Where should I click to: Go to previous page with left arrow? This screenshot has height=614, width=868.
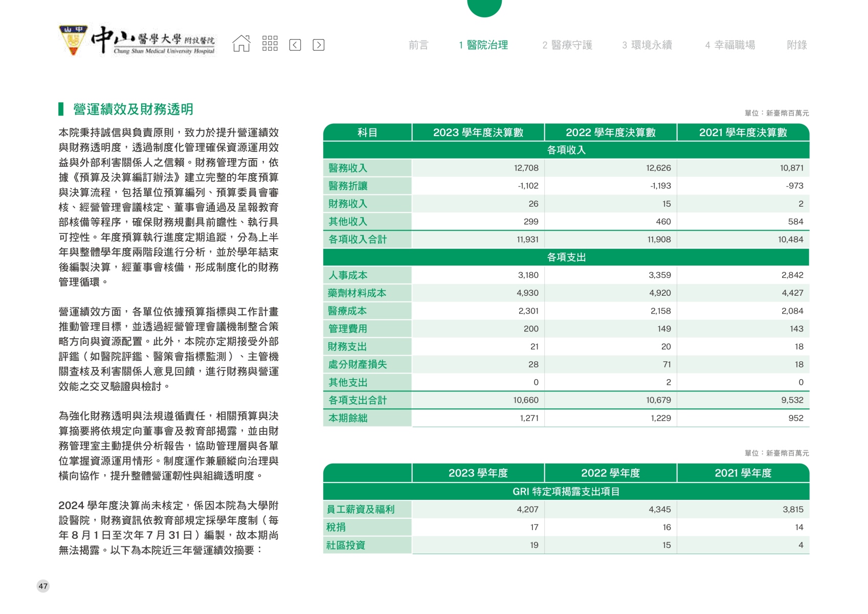(295, 45)
